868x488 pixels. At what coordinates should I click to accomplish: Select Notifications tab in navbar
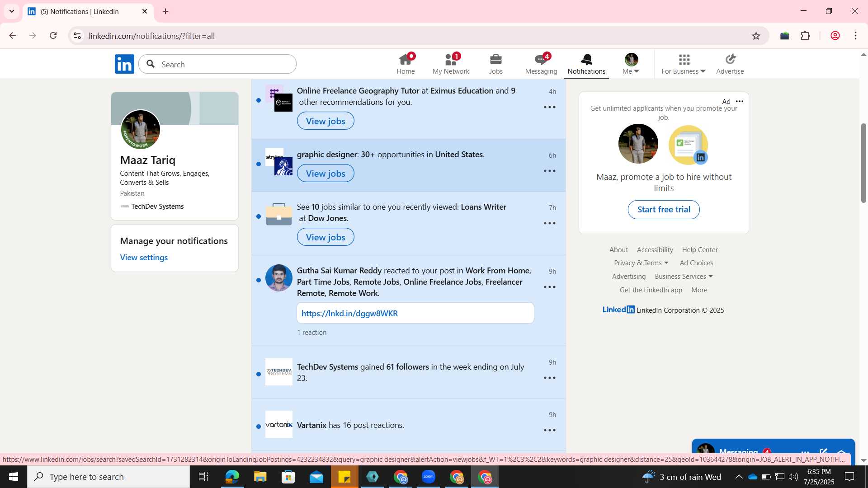tap(586, 64)
